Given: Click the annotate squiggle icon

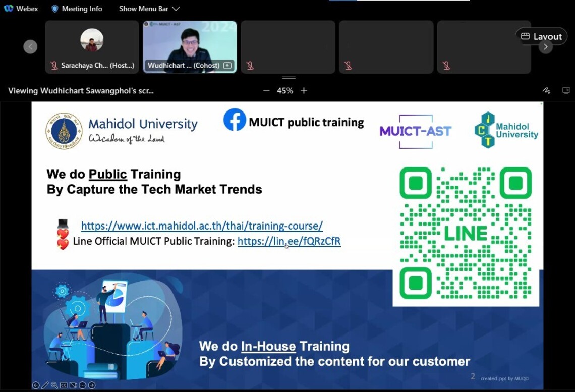Looking at the screenshot, I should click(546, 91).
